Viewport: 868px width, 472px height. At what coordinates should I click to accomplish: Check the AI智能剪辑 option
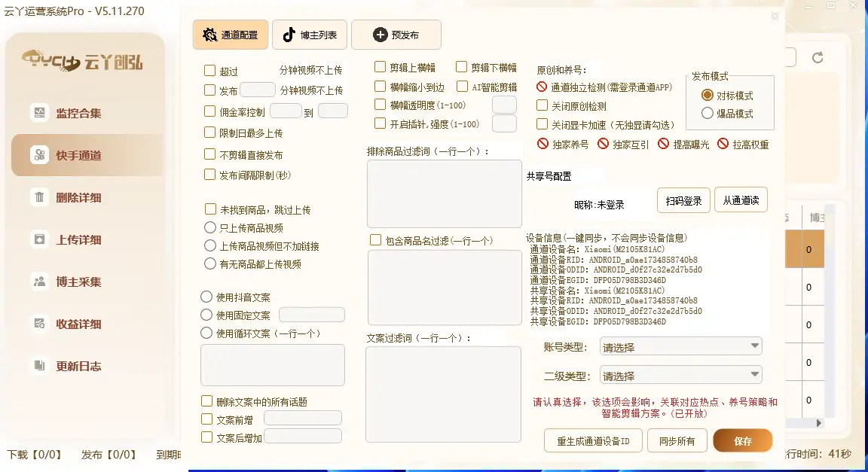click(x=462, y=87)
